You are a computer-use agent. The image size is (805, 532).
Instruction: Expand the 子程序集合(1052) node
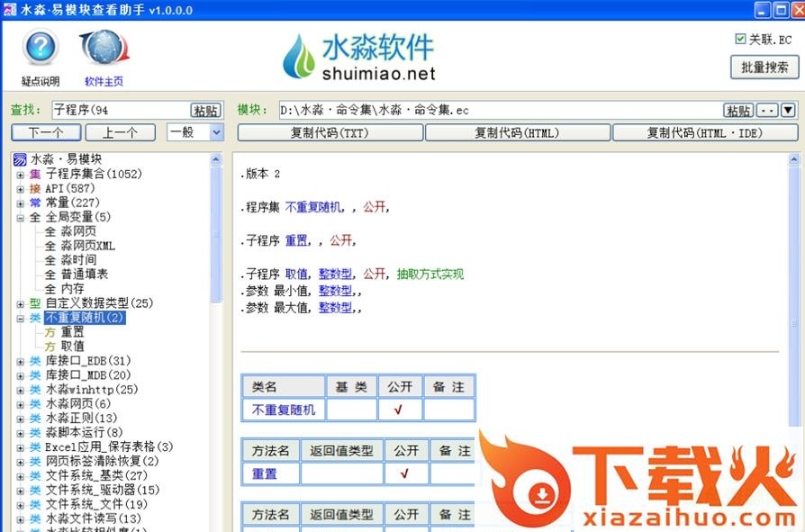coord(20,175)
